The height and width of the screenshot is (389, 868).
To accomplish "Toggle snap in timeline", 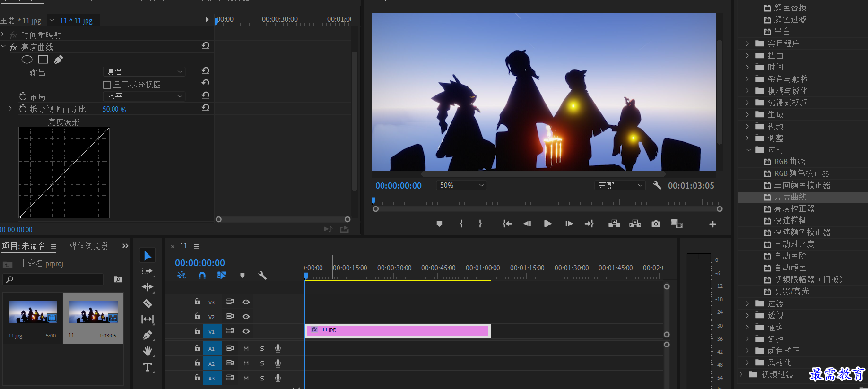I will click(202, 276).
